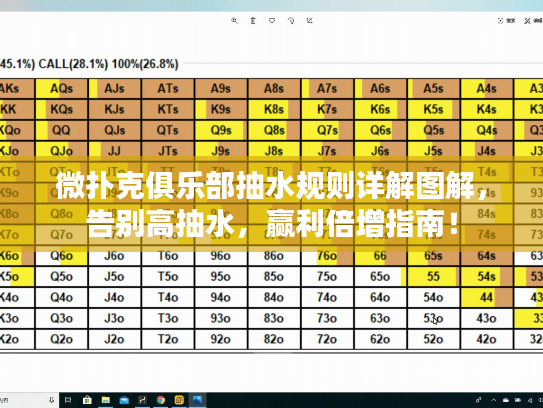The image size is (543, 408).
Task: Select the AJs hand cell
Action: [115, 89]
